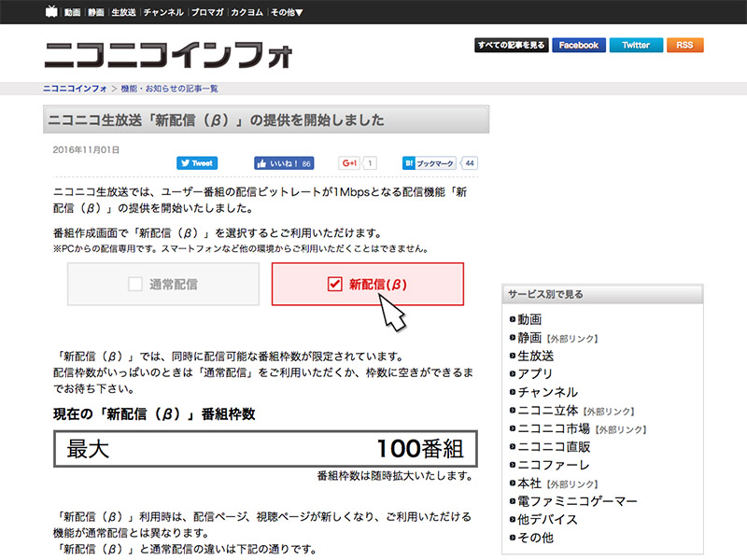Share the article with Tweet button
The height and width of the screenshot is (560, 747).
click(x=197, y=163)
